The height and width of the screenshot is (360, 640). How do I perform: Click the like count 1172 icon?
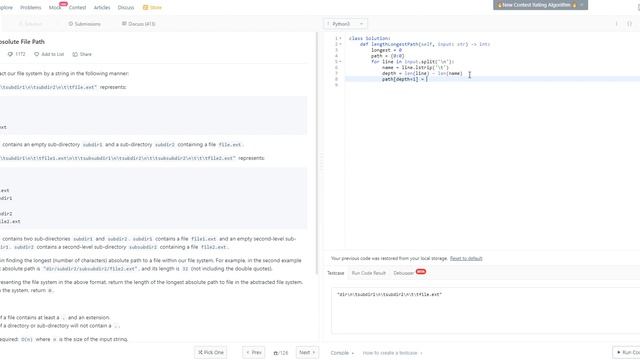point(10,54)
